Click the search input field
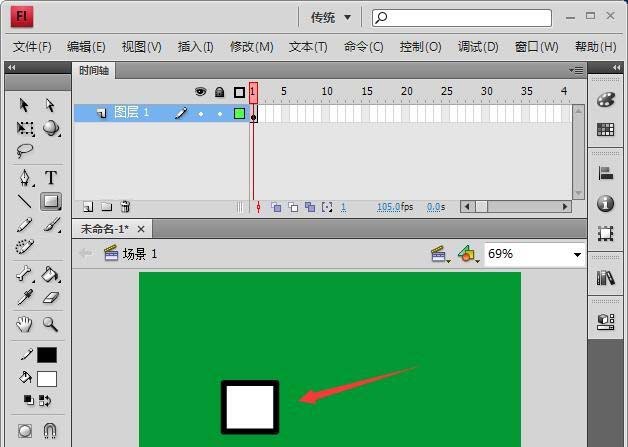This screenshot has width=628, height=447. tap(462, 18)
